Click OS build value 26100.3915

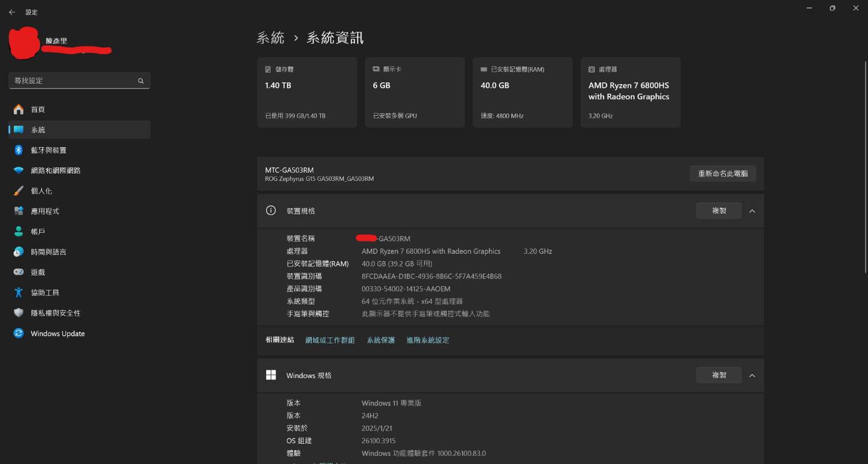click(x=378, y=441)
